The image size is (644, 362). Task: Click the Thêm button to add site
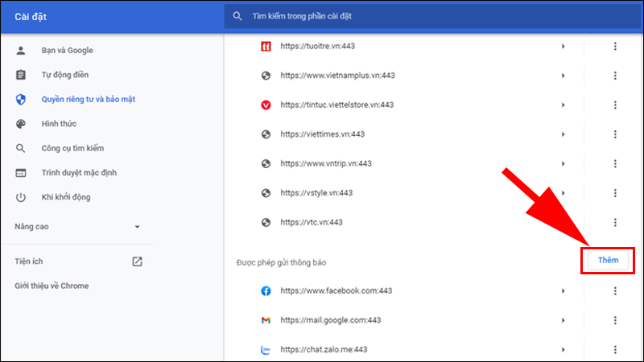(x=608, y=260)
